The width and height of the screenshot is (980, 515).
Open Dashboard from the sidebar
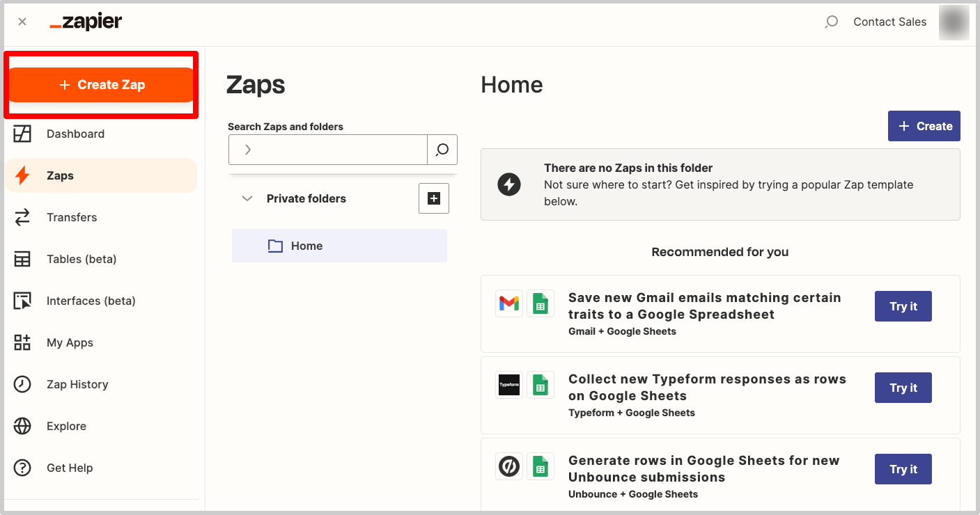[75, 134]
